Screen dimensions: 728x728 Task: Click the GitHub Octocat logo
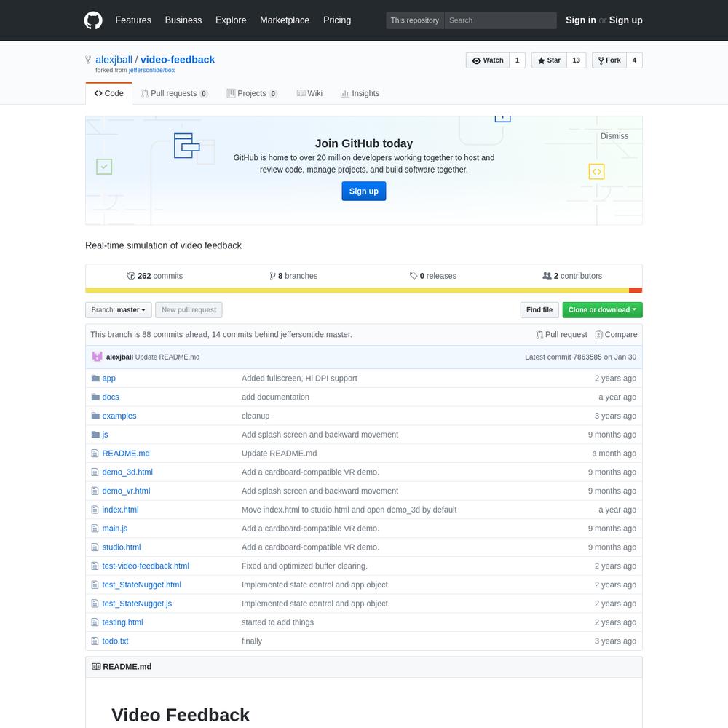point(93,20)
